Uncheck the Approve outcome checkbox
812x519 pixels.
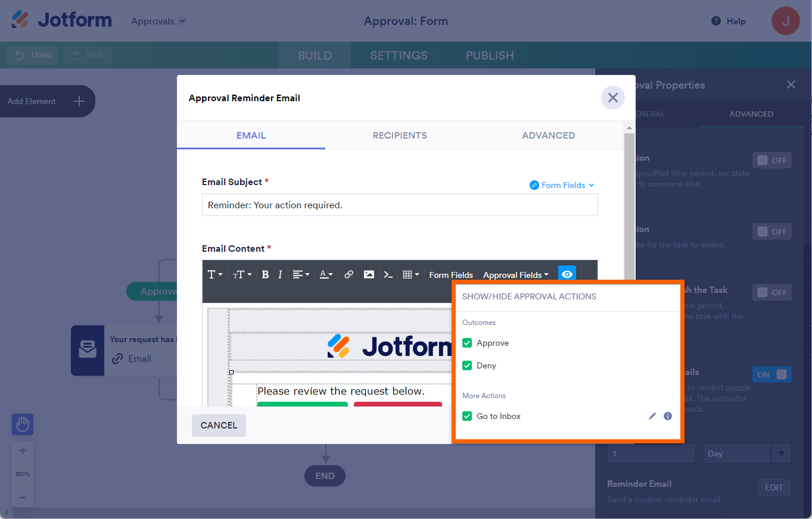(467, 343)
